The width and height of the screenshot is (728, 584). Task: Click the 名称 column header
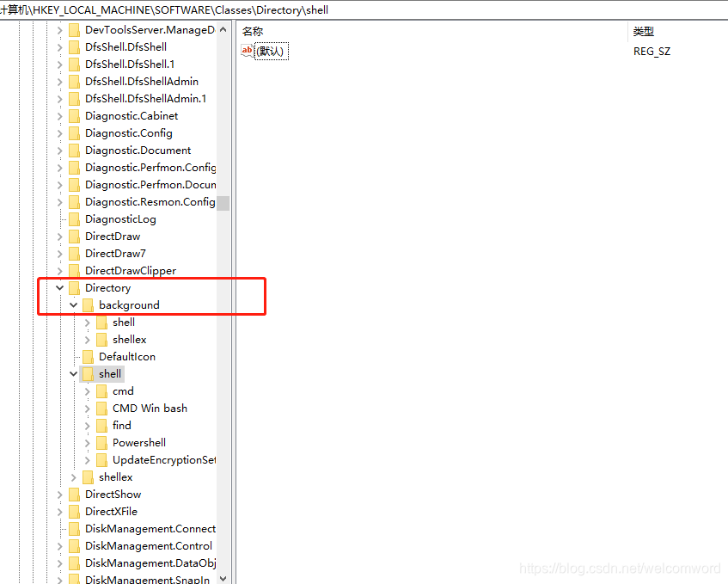coord(252,31)
